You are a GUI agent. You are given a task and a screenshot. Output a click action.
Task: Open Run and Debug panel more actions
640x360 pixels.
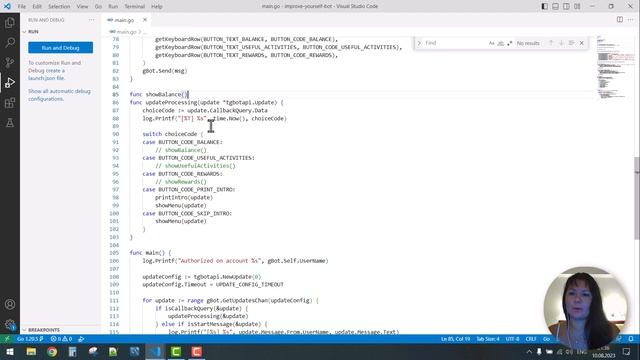tap(91, 20)
